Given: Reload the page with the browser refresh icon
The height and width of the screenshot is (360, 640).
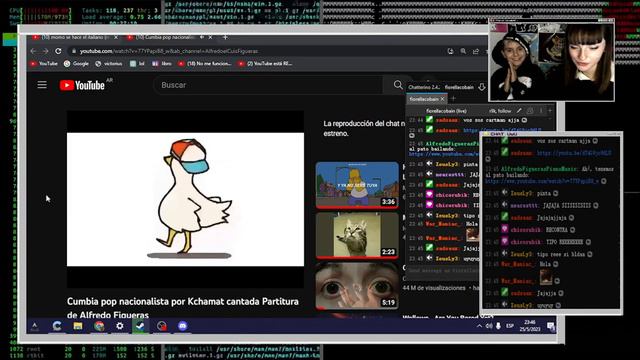Looking at the screenshot, I should click(x=58, y=51).
